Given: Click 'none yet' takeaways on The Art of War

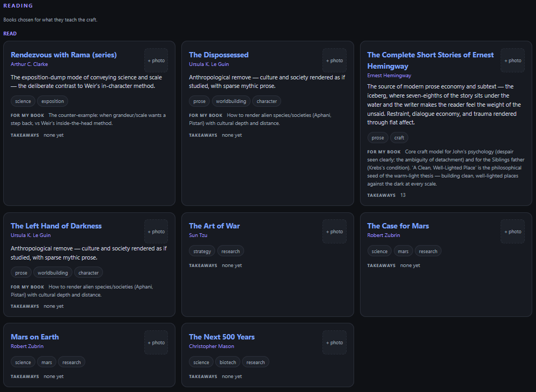Looking at the screenshot, I should pos(232,265).
